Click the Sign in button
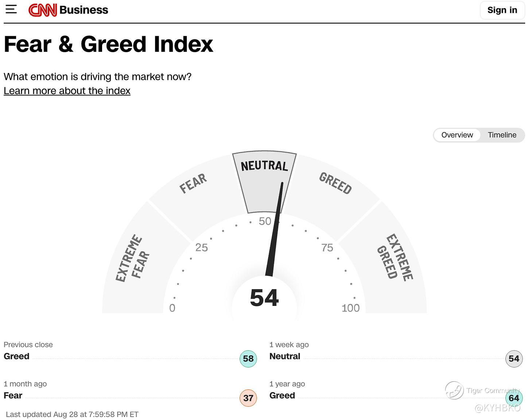The height and width of the screenshot is (420, 531). coord(502,10)
